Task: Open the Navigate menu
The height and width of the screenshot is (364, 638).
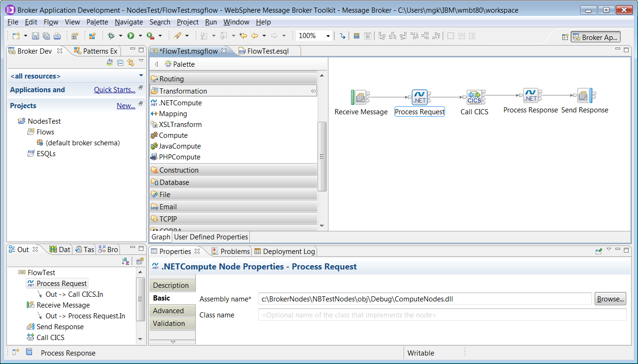Action: coord(129,22)
